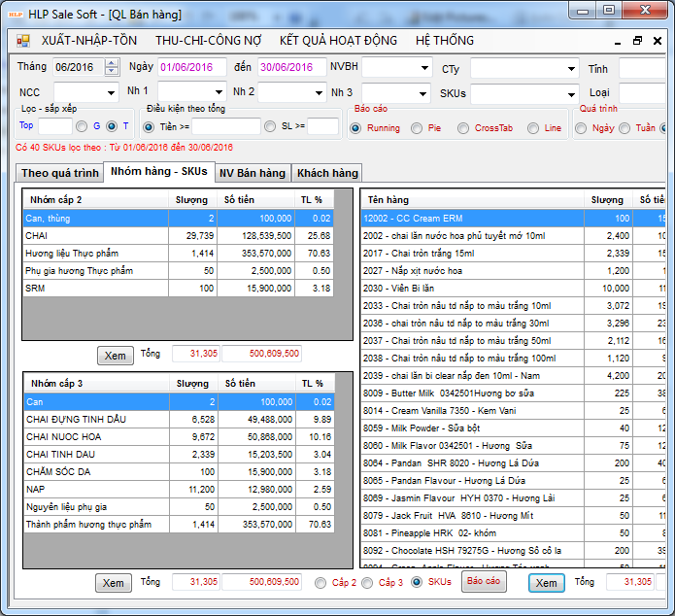The width and height of the screenshot is (675, 616).
Task: Select CHAI row in Nhóm cấp 2
Action: tap(179, 236)
